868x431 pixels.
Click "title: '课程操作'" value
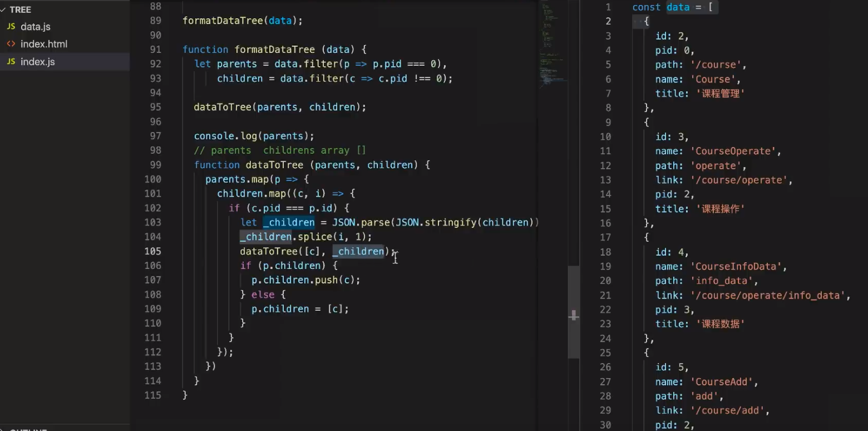pyautogui.click(x=700, y=209)
